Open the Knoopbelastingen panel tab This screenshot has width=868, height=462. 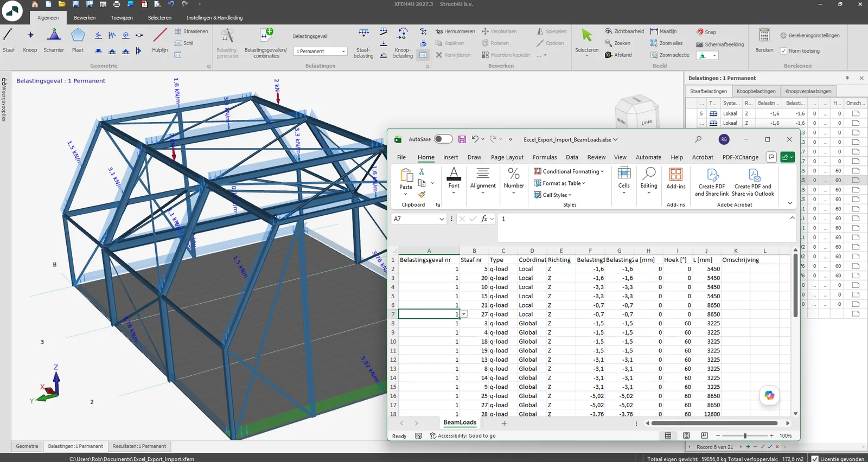click(756, 91)
